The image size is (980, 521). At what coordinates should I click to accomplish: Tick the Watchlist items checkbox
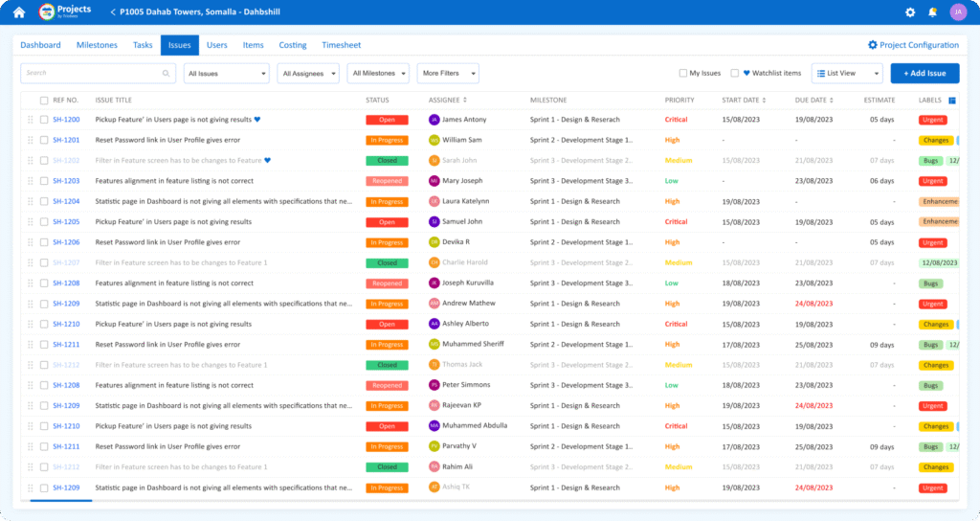click(734, 73)
